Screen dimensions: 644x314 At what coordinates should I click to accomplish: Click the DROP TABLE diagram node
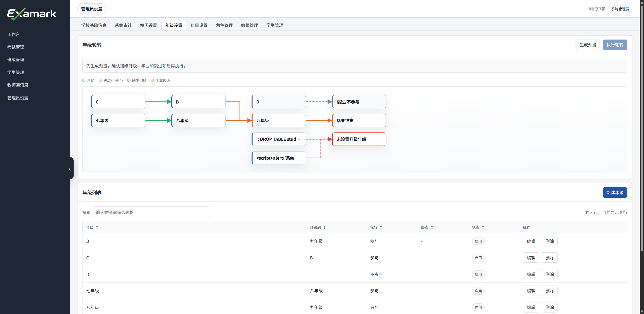(x=279, y=139)
